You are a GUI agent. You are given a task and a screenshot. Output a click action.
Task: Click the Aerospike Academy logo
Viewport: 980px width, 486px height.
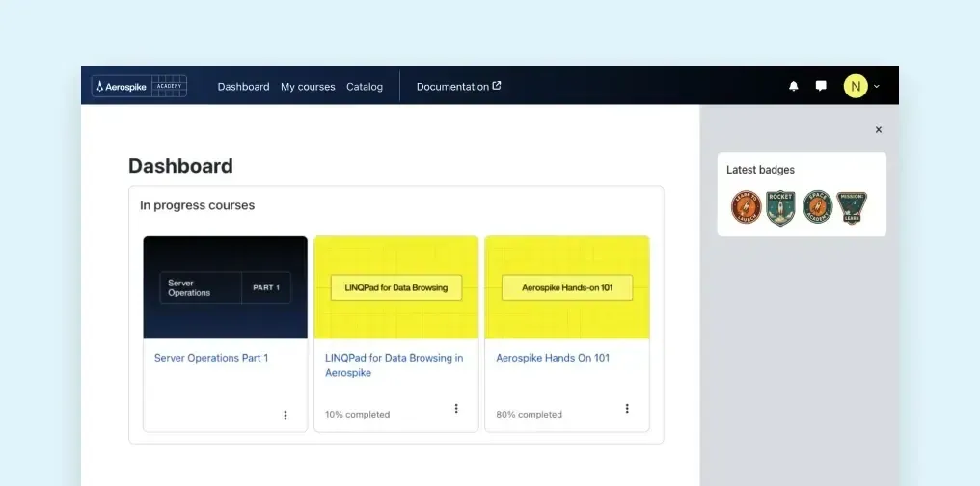coord(139,86)
